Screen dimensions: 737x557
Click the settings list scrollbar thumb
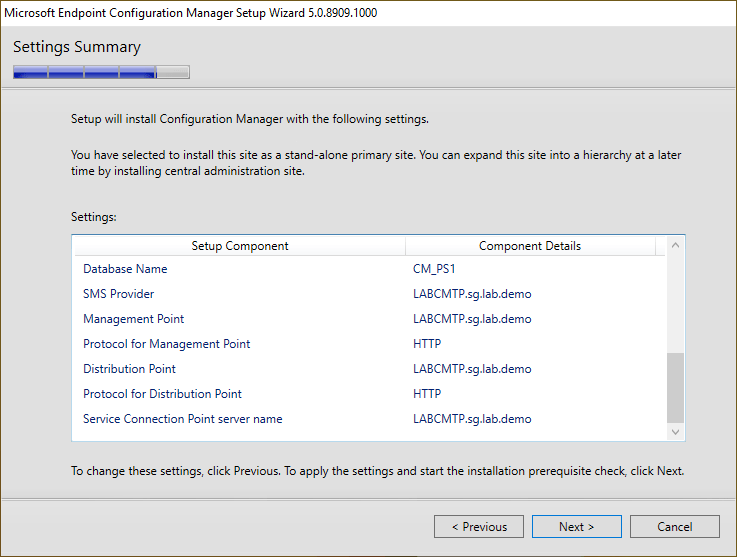[x=675, y=386]
